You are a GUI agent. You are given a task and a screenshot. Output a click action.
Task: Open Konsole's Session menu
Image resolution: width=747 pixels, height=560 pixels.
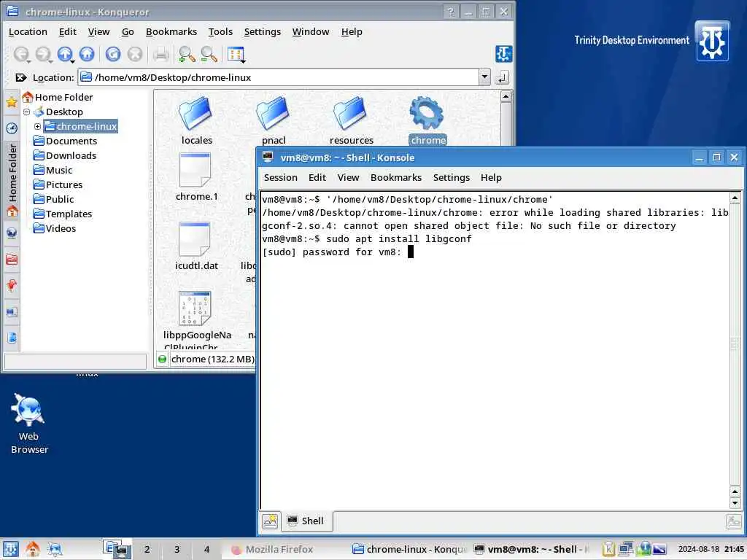coord(281,178)
